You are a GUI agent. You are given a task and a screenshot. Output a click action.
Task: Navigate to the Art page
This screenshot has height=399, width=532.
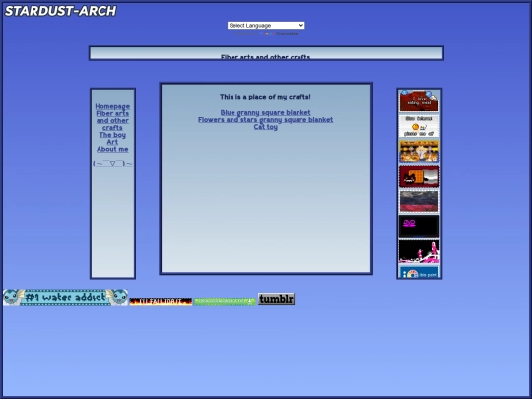(x=112, y=142)
